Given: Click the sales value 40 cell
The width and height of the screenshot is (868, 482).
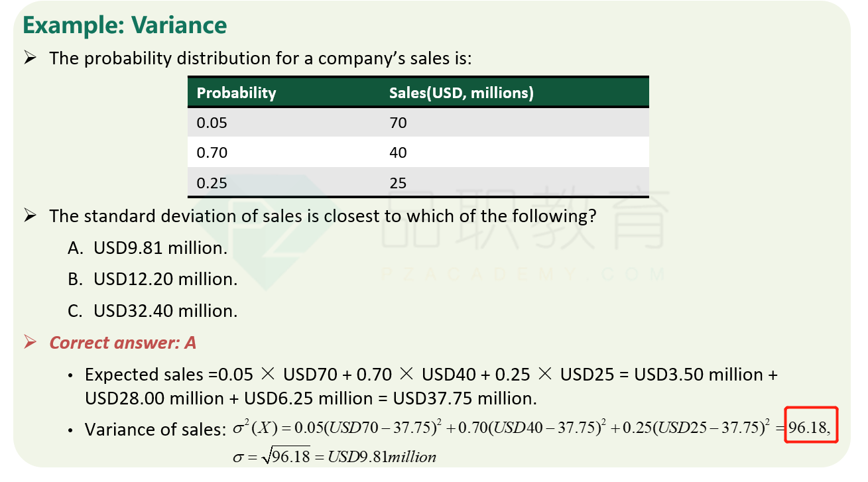Looking at the screenshot, I should tap(398, 152).
